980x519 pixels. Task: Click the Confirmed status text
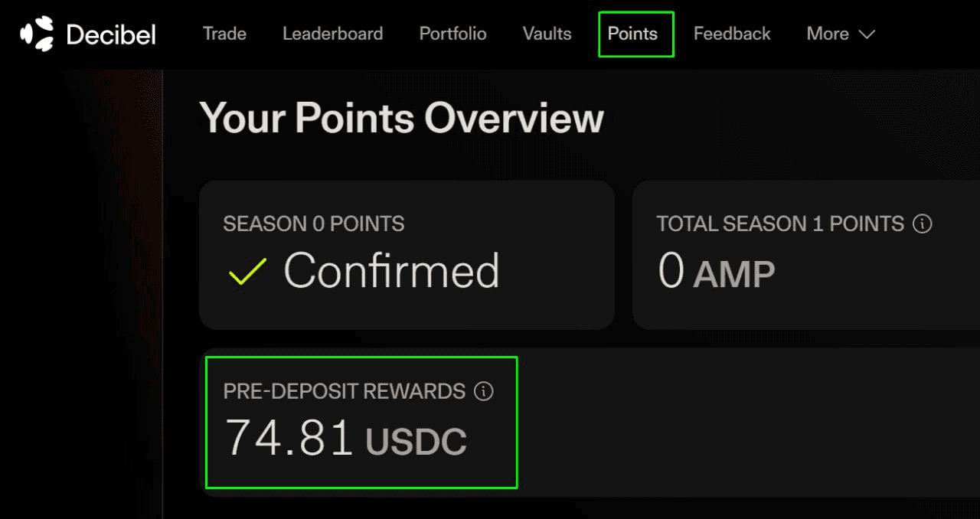point(391,270)
